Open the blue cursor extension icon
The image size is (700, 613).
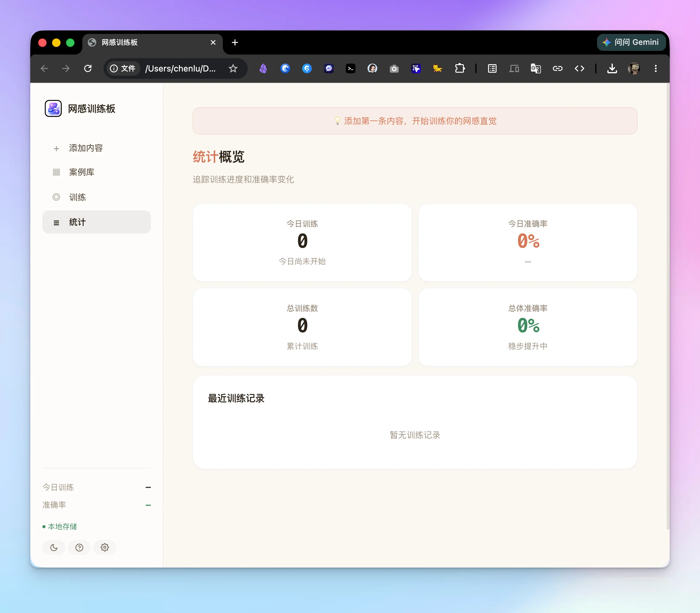point(416,68)
